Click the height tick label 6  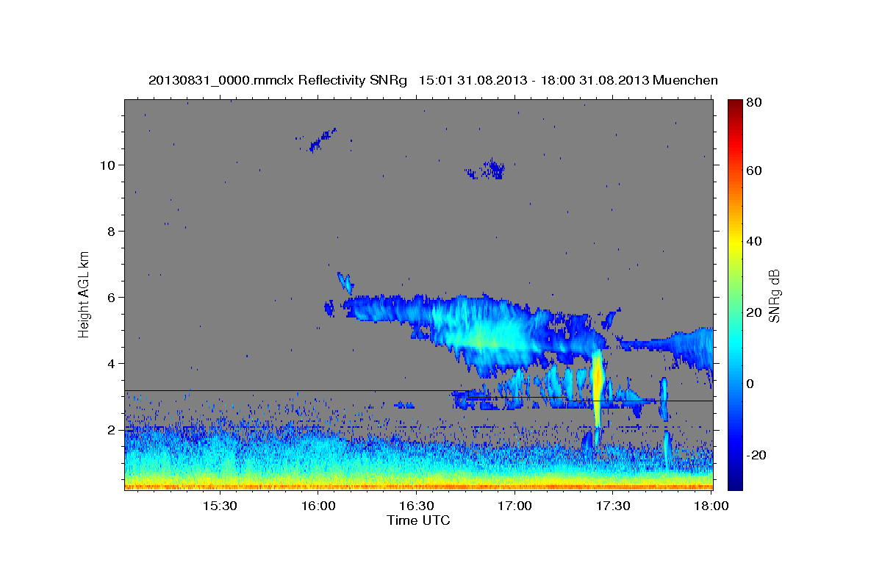point(113,297)
